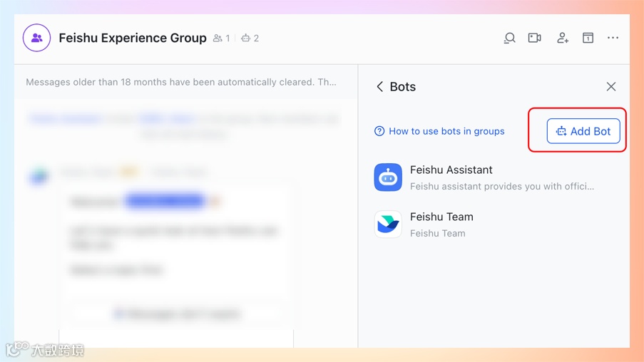Screen dimensions: 644x362
Task: Close the Bots panel
Action: click(x=611, y=87)
